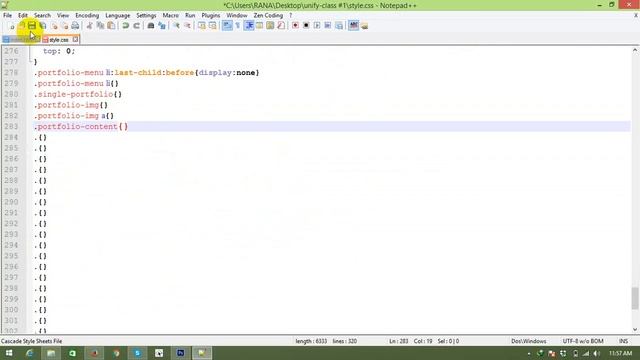Viewport: 640px width, 360px height.
Task: Play back the recorded macro icon
Action: (x=317, y=26)
